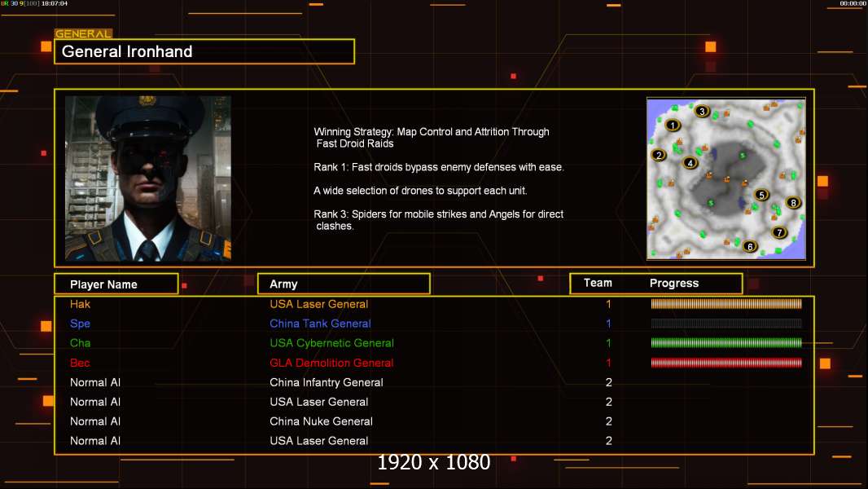
Task: Click start position marker 5 on minimap
Action: click(761, 195)
